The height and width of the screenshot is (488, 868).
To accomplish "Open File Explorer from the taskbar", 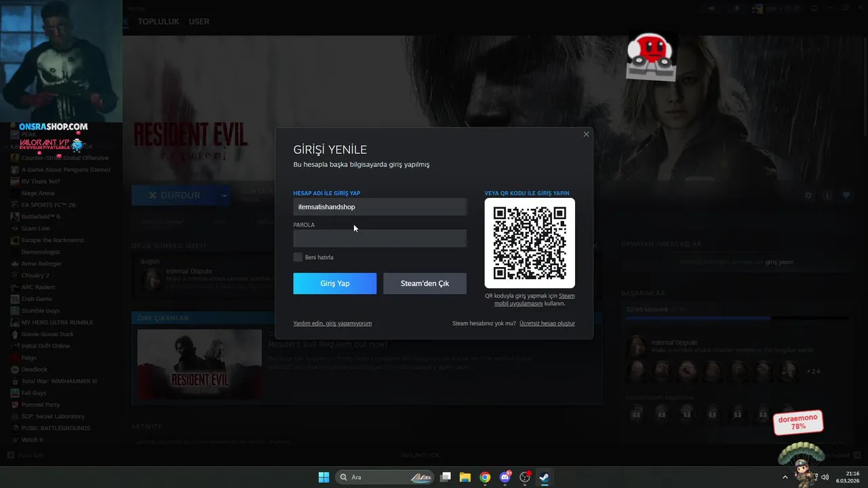I will point(465,477).
